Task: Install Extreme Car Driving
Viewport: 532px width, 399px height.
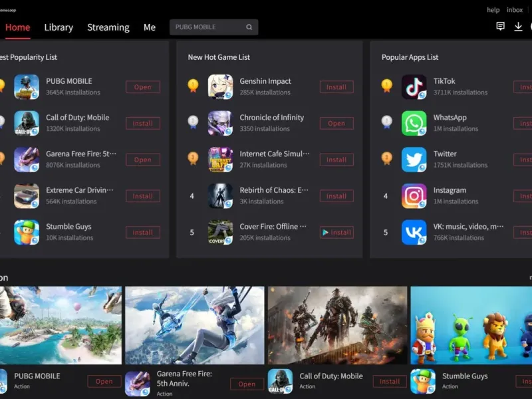Action: tap(143, 196)
